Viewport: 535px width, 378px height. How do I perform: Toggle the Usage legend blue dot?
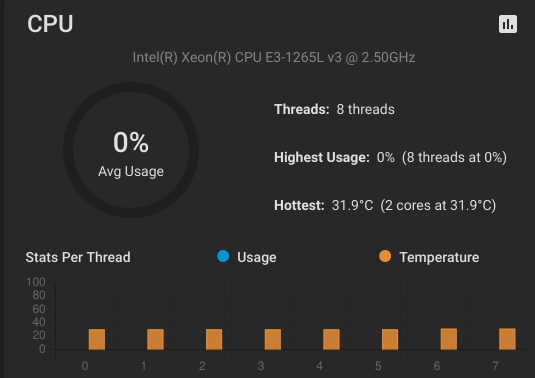(223, 256)
